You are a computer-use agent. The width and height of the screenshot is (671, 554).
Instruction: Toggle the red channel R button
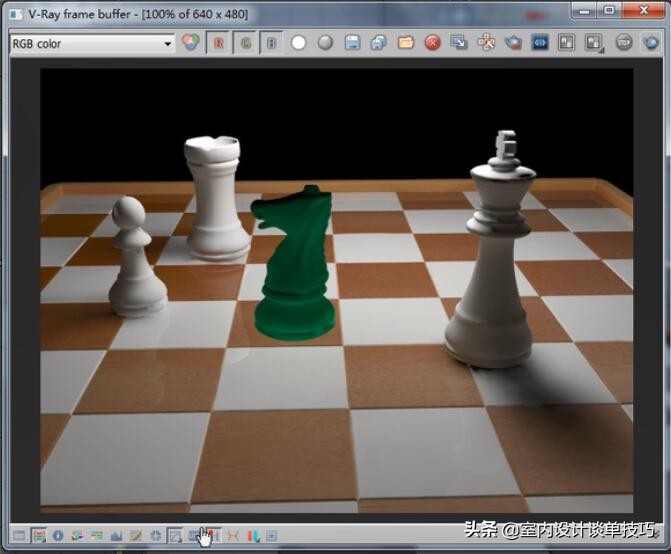coord(219,43)
